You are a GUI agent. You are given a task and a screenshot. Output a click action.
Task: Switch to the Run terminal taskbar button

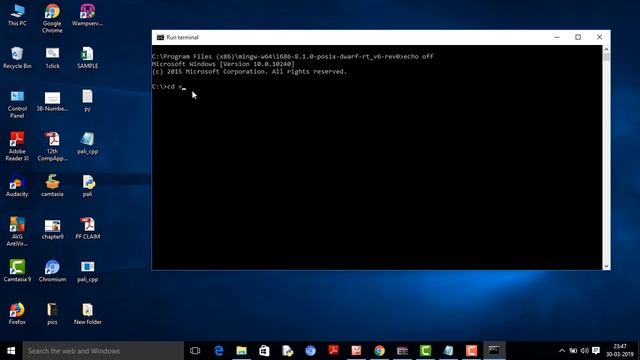pyautogui.click(x=494, y=351)
